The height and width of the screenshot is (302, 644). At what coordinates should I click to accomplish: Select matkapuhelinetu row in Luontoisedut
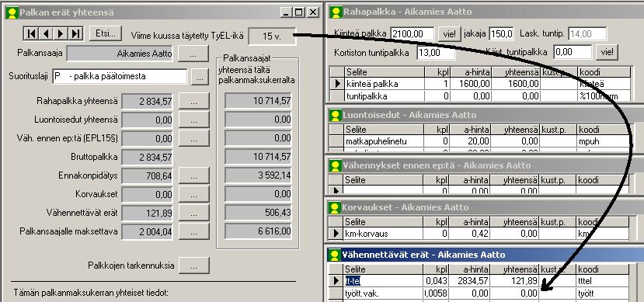(x=480, y=141)
